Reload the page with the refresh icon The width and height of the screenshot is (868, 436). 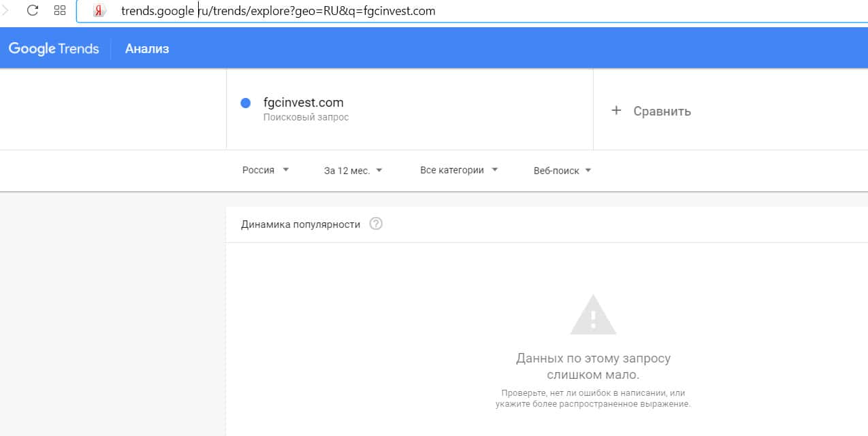(x=32, y=11)
